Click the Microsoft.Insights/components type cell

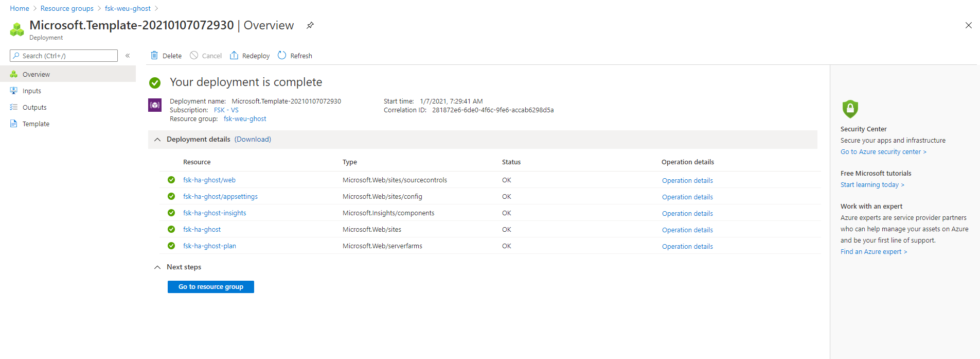point(388,213)
